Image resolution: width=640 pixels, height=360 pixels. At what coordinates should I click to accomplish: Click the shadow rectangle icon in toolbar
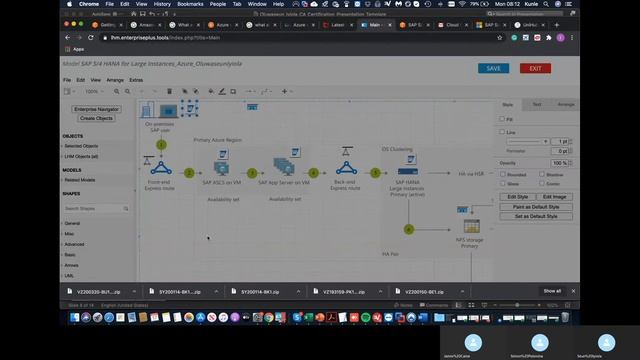point(233,91)
